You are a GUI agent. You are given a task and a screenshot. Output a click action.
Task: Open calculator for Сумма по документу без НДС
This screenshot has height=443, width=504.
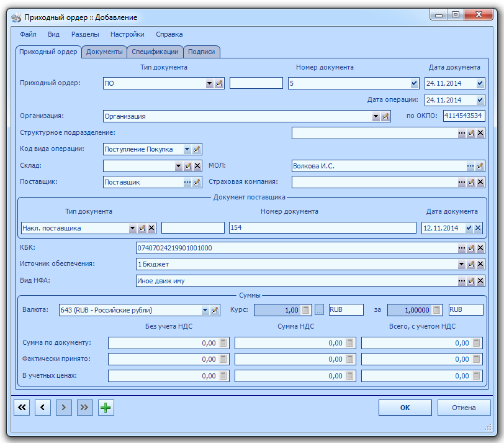pyautogui.click(x=223, y=343)
